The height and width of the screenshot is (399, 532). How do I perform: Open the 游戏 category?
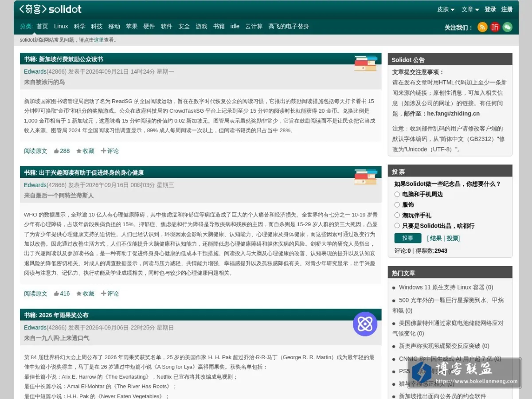(202, 26)
